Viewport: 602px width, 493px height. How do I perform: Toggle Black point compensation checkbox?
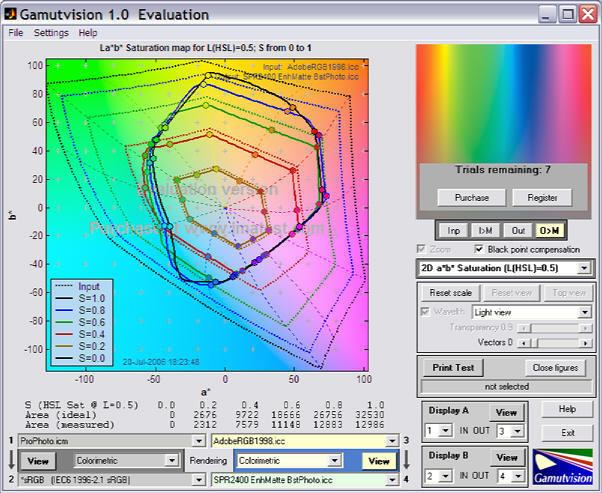pos(479,249)
